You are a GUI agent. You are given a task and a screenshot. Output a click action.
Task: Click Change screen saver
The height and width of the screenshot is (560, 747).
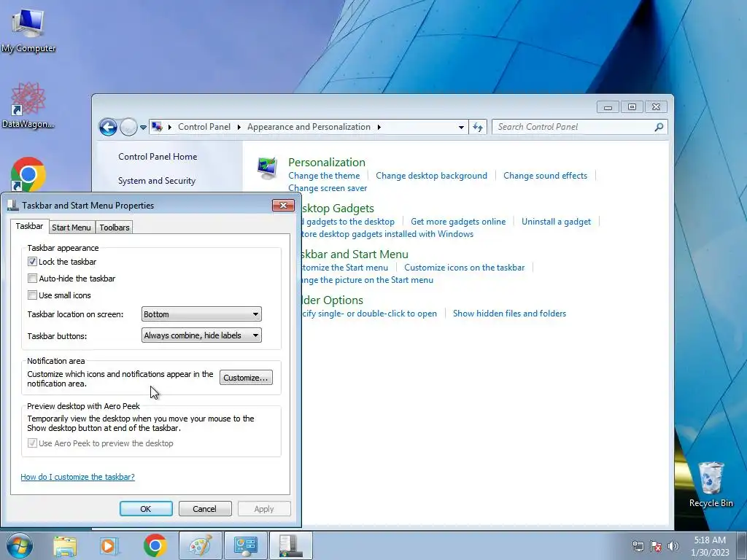pyautogui.click(x=328, y=187)
